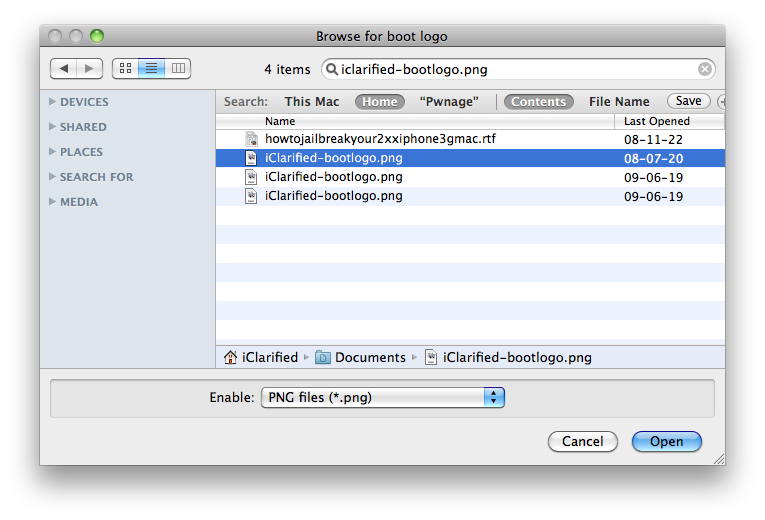The height and width of the screenshot is (520, 765).
Task: Switch to icon view
Action: [125, 69]
